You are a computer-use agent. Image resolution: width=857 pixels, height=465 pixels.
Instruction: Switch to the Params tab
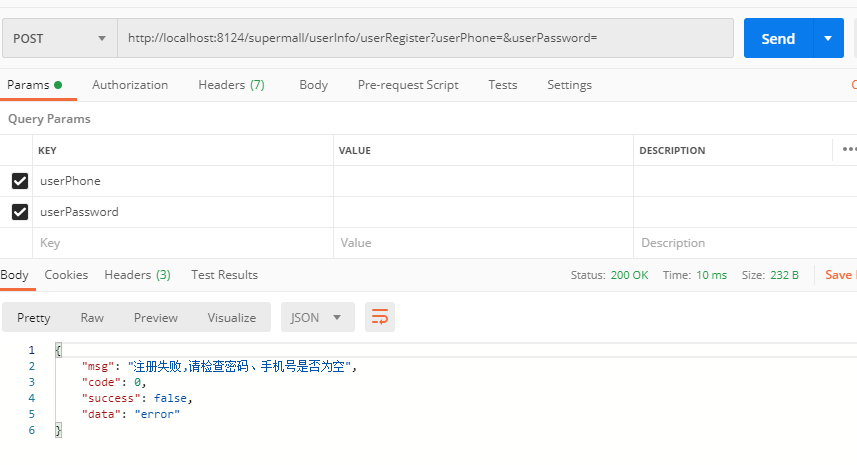point(34,85)
